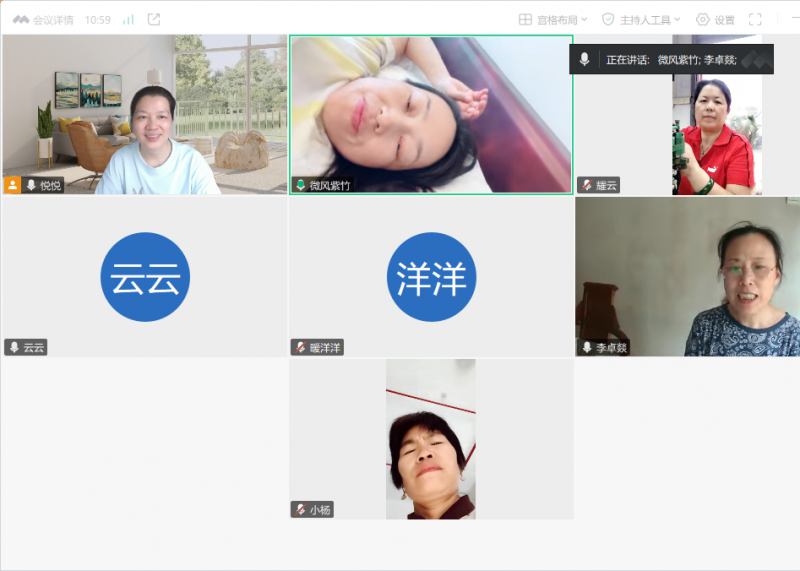Click the 正在讲话 speaking indicator microphone
The image size is (800, 571).
pos(585,60)
